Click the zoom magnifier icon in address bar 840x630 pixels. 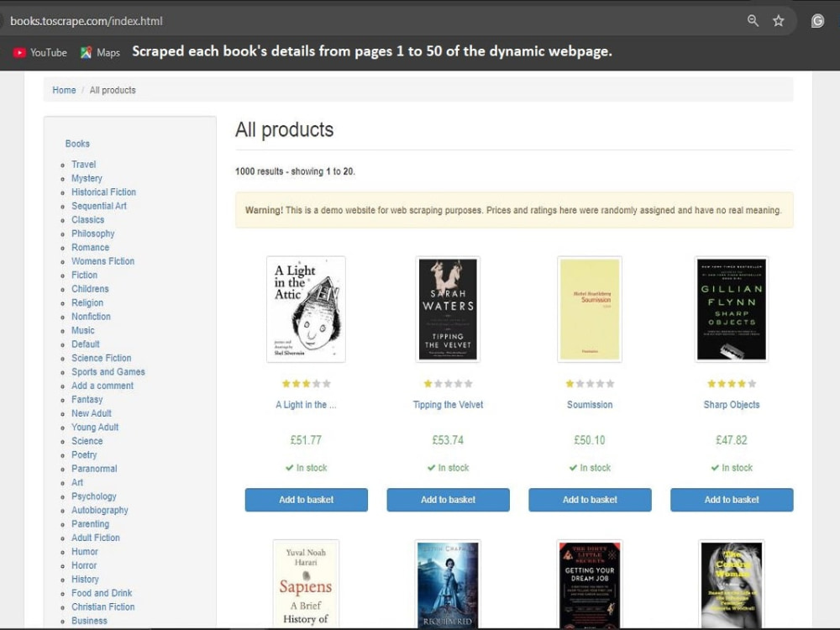753,21
